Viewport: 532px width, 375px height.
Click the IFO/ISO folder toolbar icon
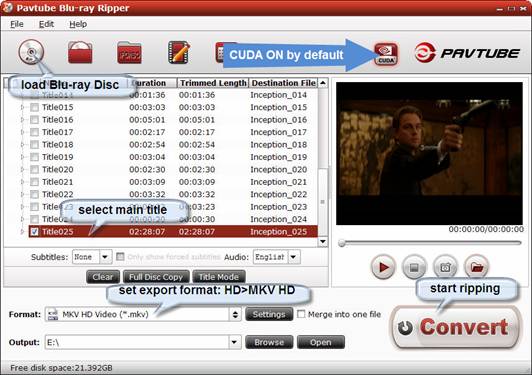pos(129,53)
